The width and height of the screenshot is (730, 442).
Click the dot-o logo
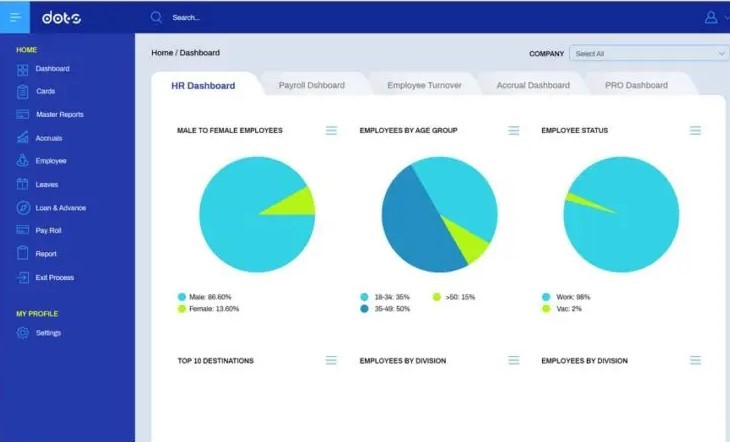coord(61,18)
